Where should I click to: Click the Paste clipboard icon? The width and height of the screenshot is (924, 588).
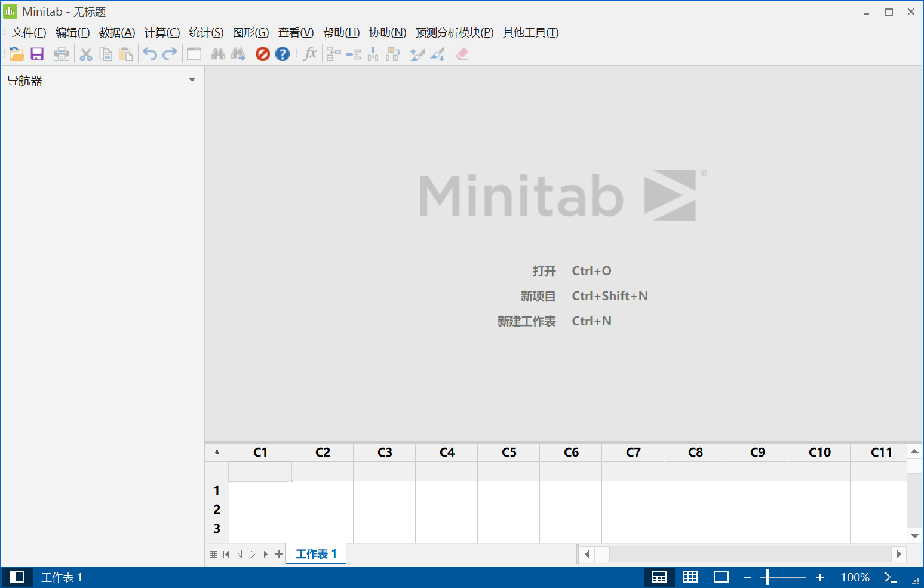pos(126,54)
